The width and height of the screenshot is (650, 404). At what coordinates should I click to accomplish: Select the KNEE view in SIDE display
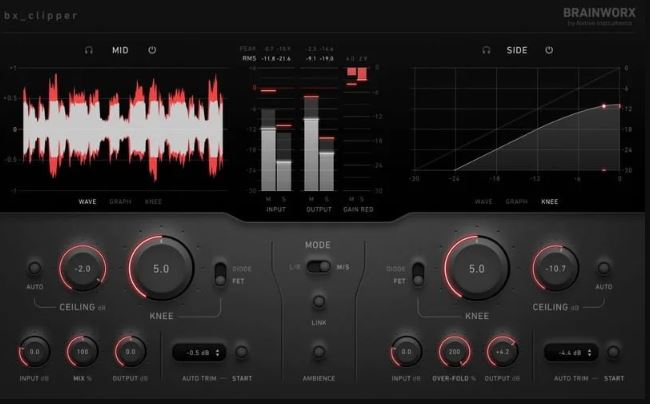(550, 202)
